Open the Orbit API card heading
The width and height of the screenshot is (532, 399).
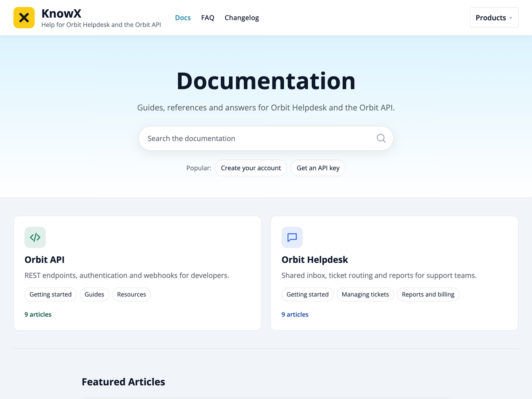pos(44,259)
